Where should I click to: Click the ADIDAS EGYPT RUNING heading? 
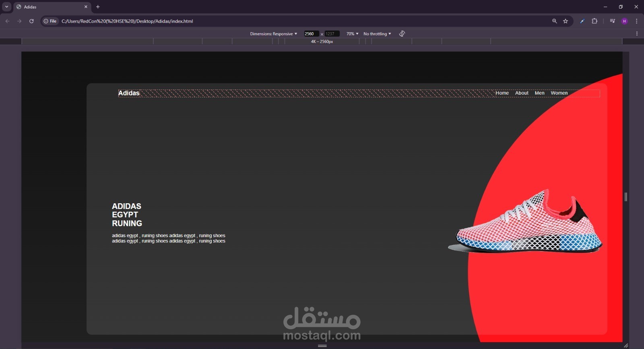point(127,215)
